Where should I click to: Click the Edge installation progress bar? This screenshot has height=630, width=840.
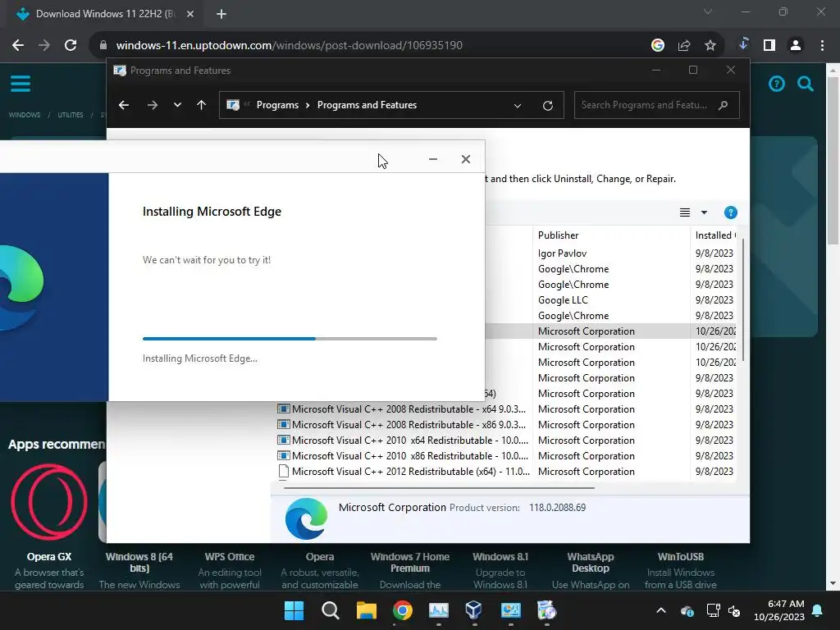[290, 339]
